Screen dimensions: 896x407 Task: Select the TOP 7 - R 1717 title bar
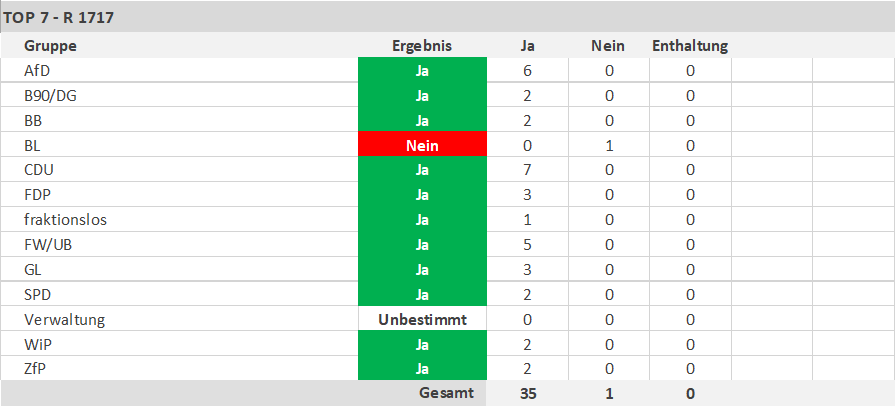point(448,18)
